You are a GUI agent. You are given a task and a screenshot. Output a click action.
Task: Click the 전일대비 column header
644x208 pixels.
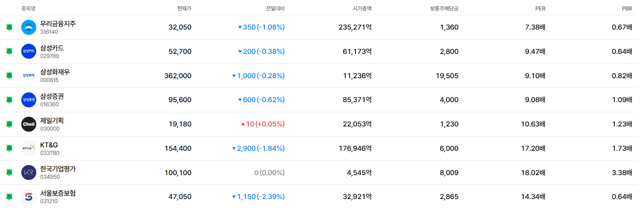point(275,8)
